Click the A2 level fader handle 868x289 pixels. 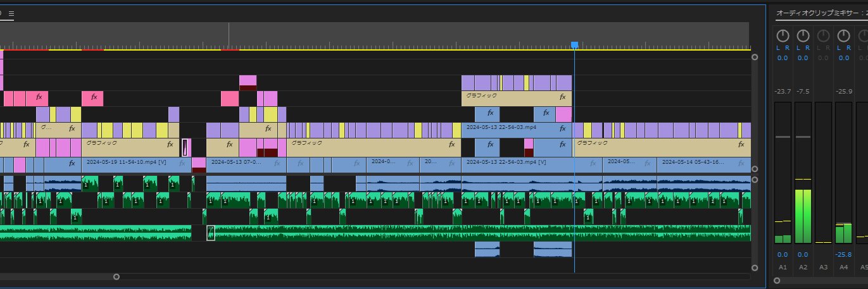(803, 137)
